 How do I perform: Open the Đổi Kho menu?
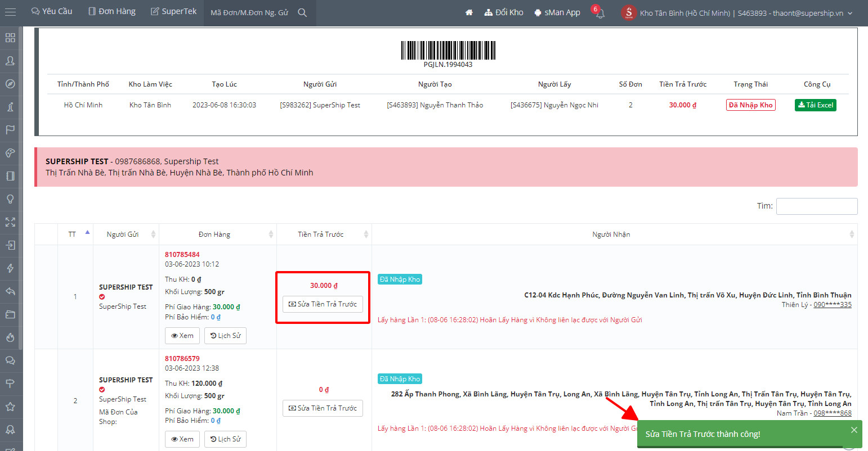click(x=504, y=12)
